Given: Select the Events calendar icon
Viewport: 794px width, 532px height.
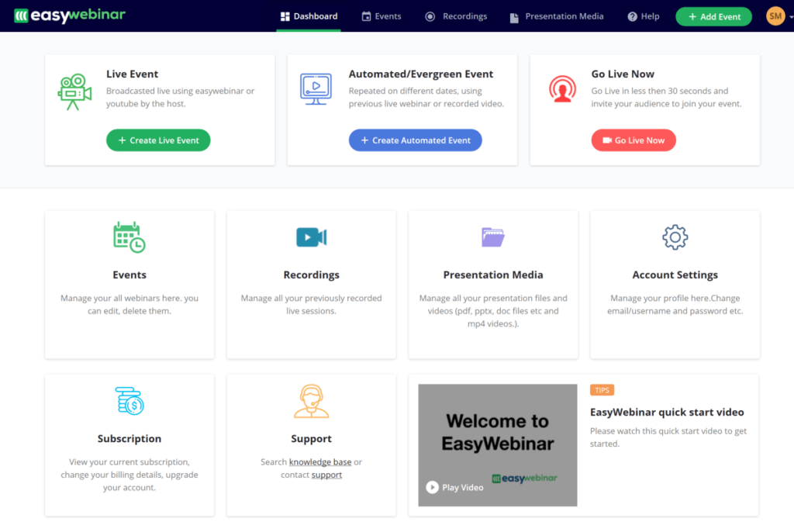Looking at the screenshot, I should [129, 237].
